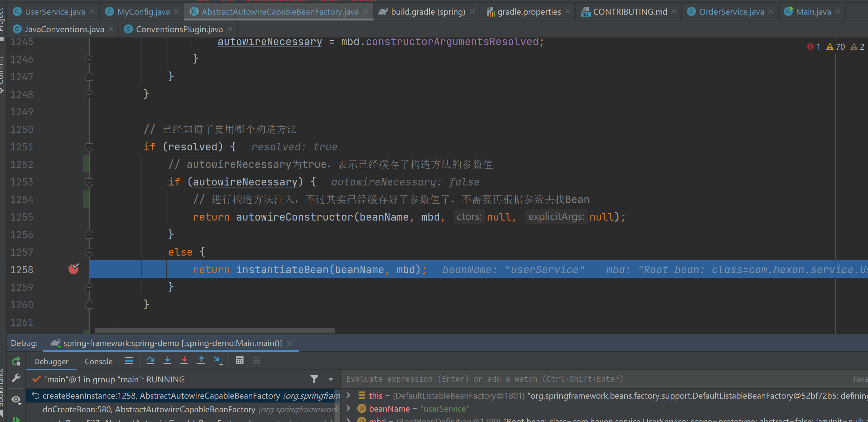Click the Step Out icon
Image resolution: width=868 pixels, height=422 pixels.
[x=201, y=361]
